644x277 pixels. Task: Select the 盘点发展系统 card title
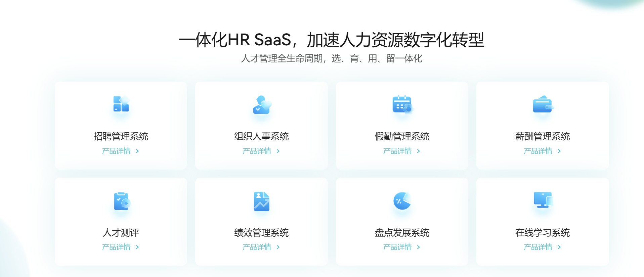[402, 233]
